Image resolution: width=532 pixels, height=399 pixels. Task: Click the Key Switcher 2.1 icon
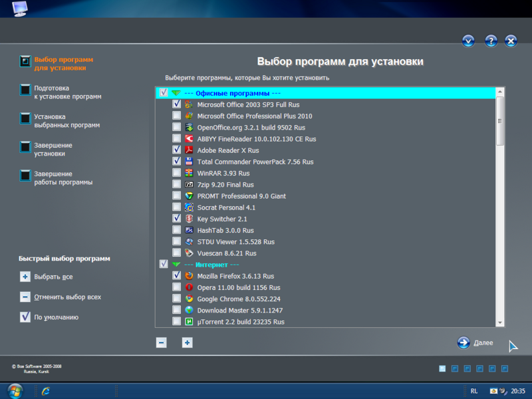point(189,219)
